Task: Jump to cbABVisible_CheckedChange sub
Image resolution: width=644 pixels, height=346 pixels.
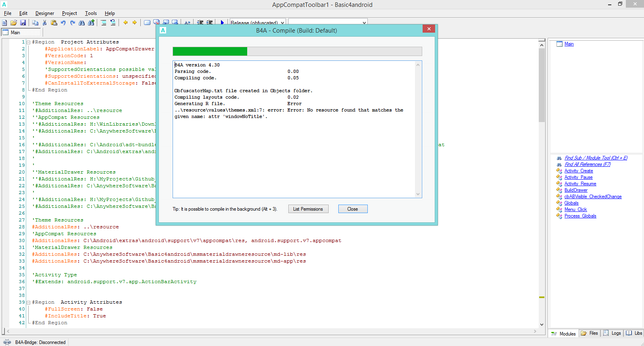Action: pos(593,197)
